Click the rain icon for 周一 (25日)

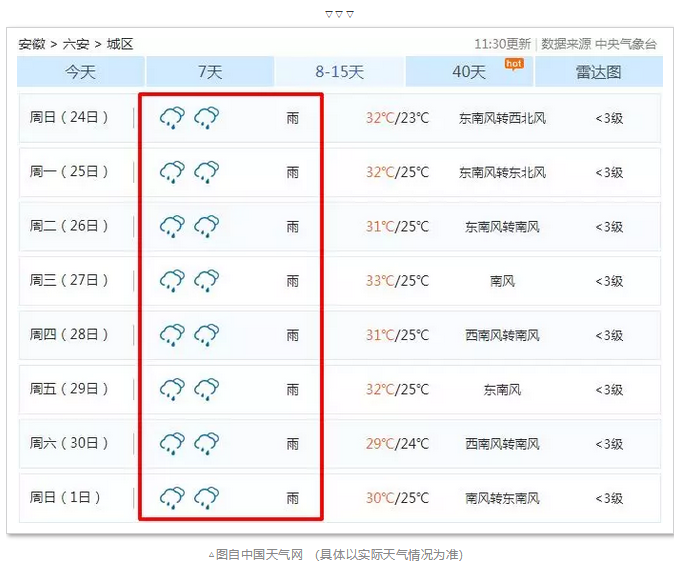tap(172, 172)
